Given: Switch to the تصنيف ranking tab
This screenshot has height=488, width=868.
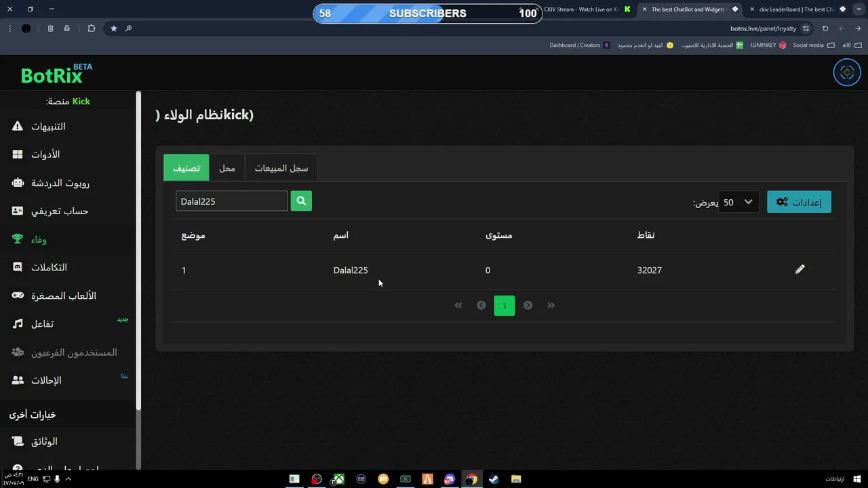Looking at the screenshot, I should [186, 167].
